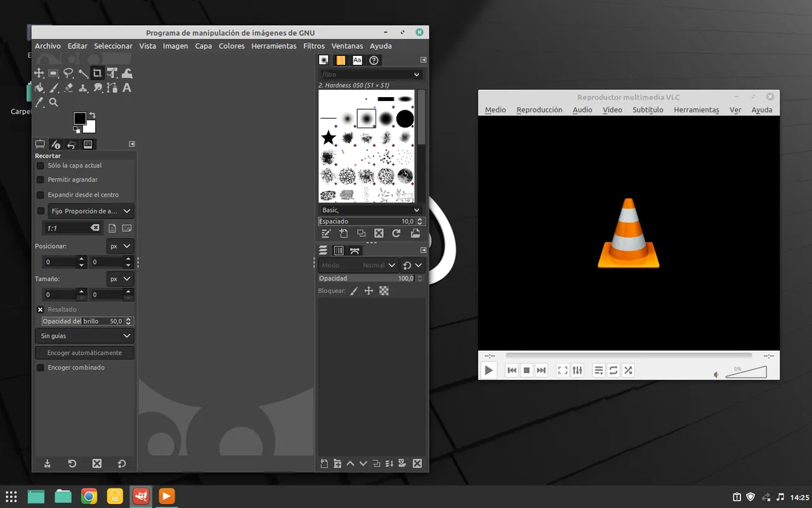Image resolution: width=812 pixels, height=508 pixels.
Task: Select the black star brush thumbnail
Action: [328, 137]
